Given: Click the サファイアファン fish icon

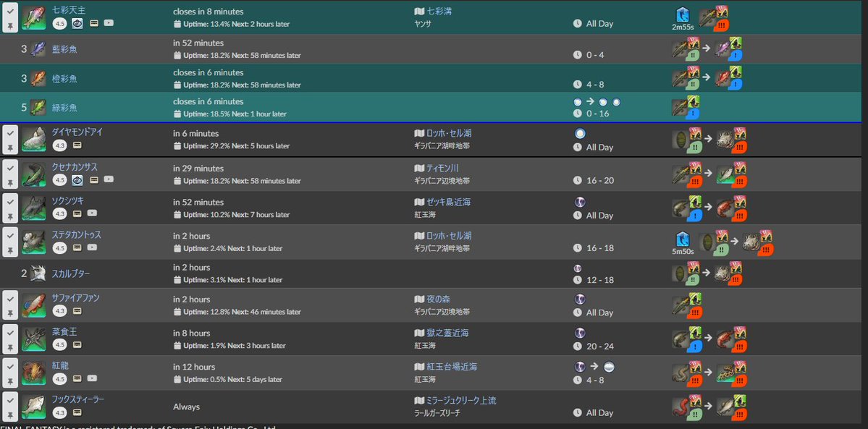Looking at the screenshot, I should [x=34, y=305].
